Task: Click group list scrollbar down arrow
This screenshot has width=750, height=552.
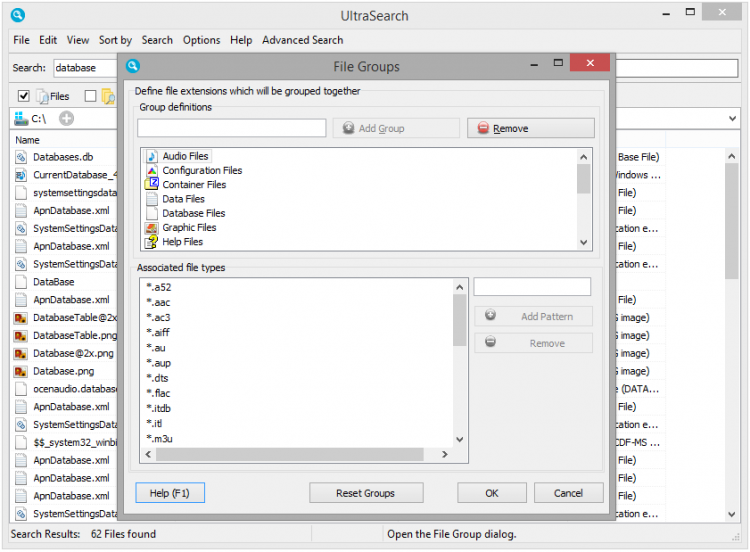Action: click(x=584, y=243)
